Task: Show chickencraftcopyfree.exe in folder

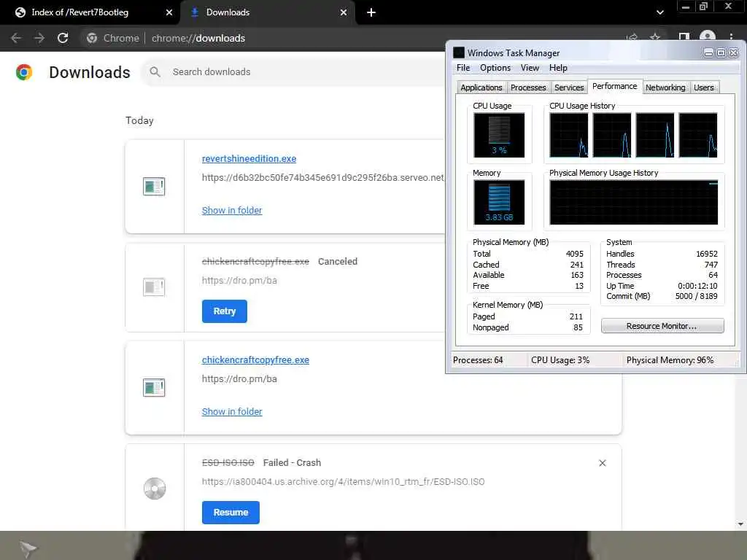Action: pos(231,411)
